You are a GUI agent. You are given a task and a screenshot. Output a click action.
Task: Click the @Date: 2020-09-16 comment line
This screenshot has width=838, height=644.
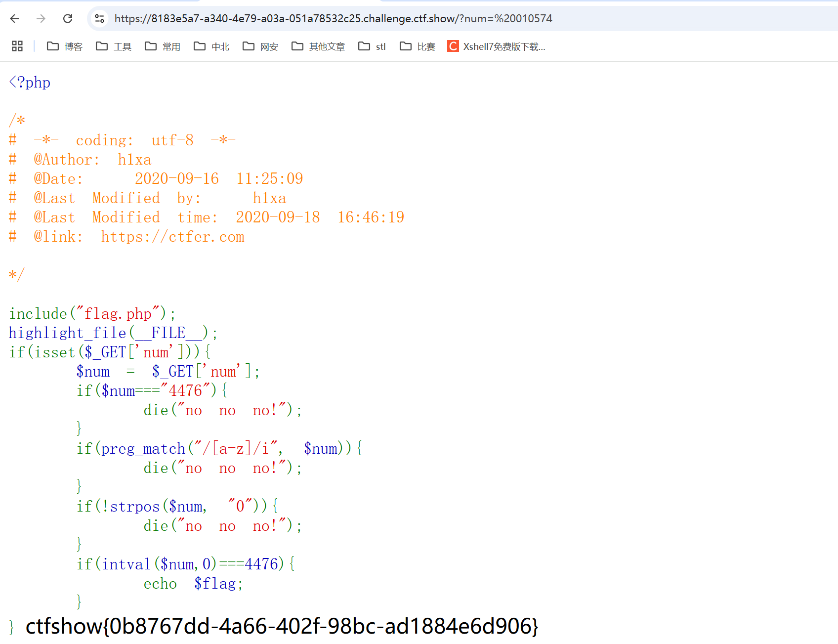(x=156, y=179)
